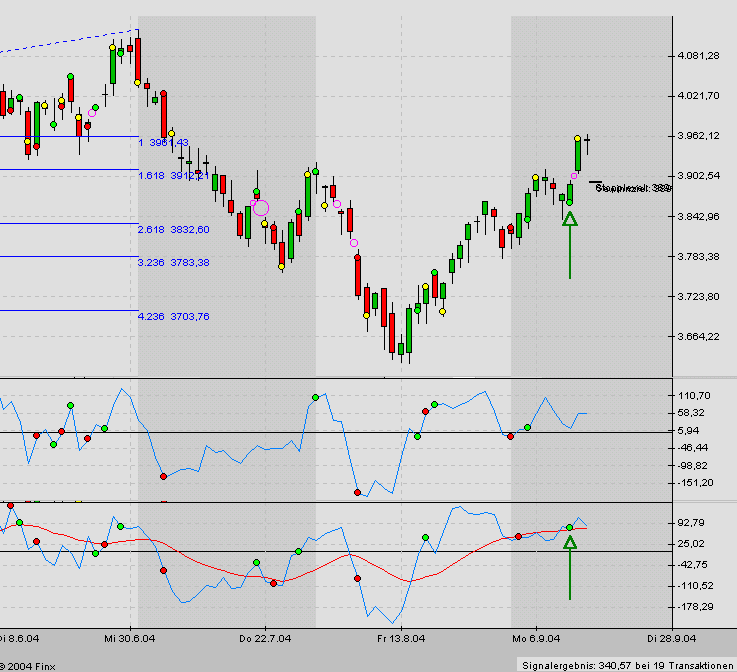The image size is (737, 672).
Task: Click the lower indicator scale value -178,29
Action: (x=696, y=607)
